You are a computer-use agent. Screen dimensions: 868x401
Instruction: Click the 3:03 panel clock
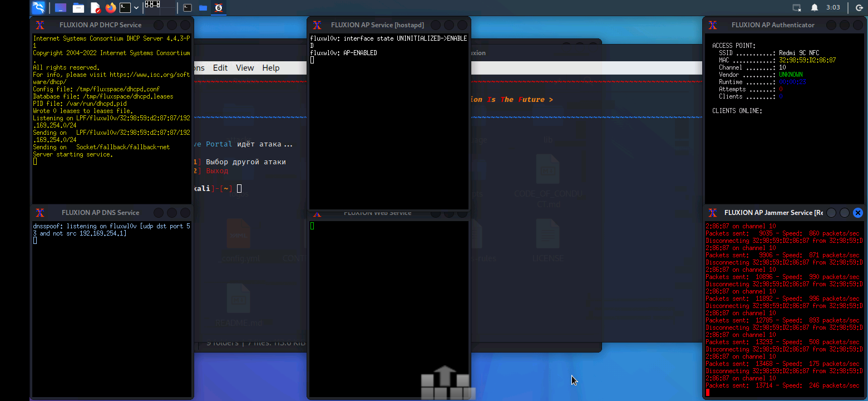833,8
